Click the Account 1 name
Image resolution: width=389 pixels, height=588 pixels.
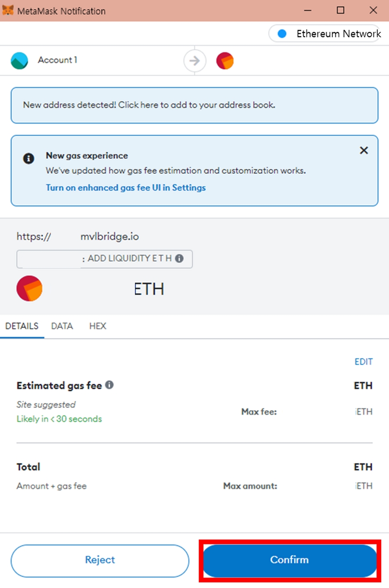coord(57,60)
